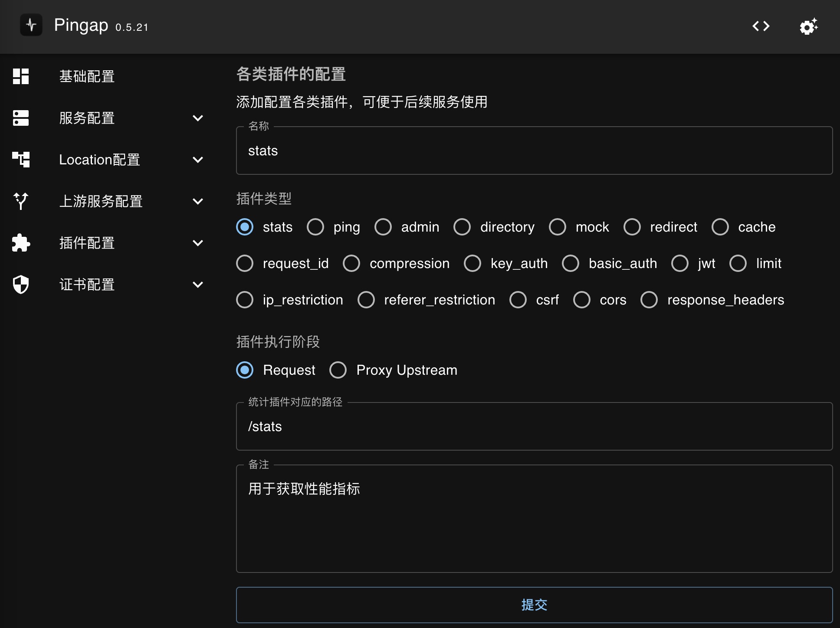
Task: Expand the 插件配置 chevron
Action: point(198,243)
